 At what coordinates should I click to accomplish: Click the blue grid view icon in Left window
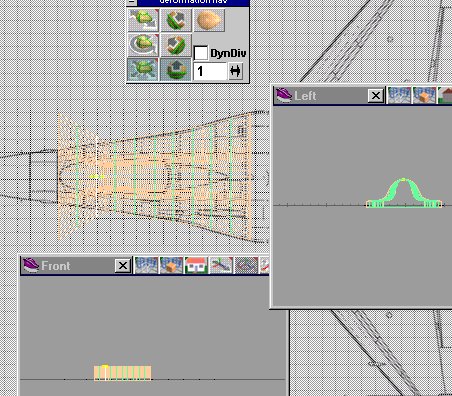pyautogui.click(x=399, y=95)
